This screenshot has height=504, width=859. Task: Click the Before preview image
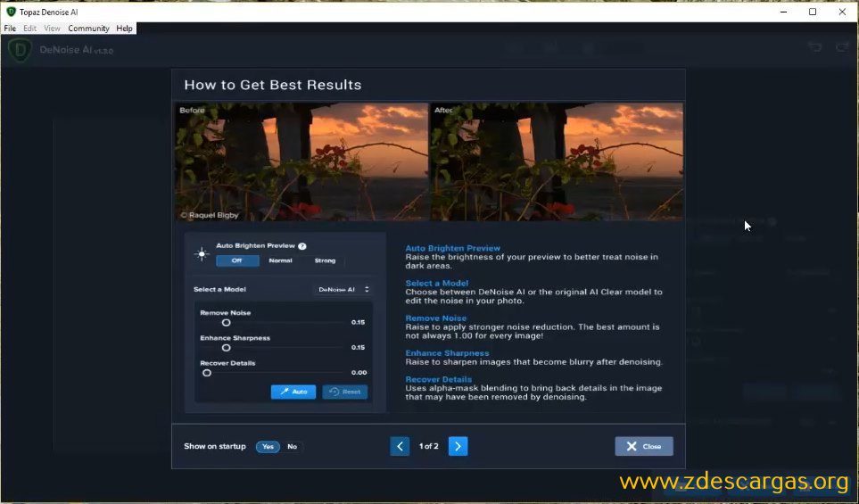301,162
